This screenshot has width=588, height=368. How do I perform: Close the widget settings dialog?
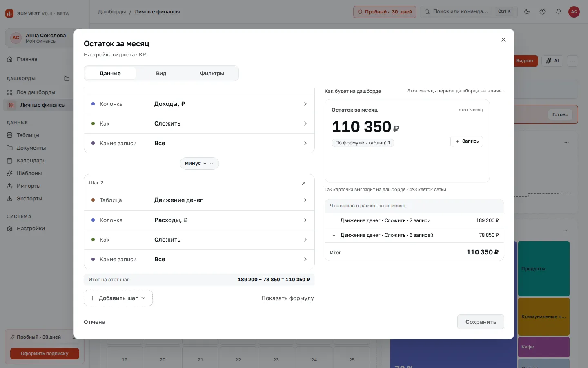[503, 40]
